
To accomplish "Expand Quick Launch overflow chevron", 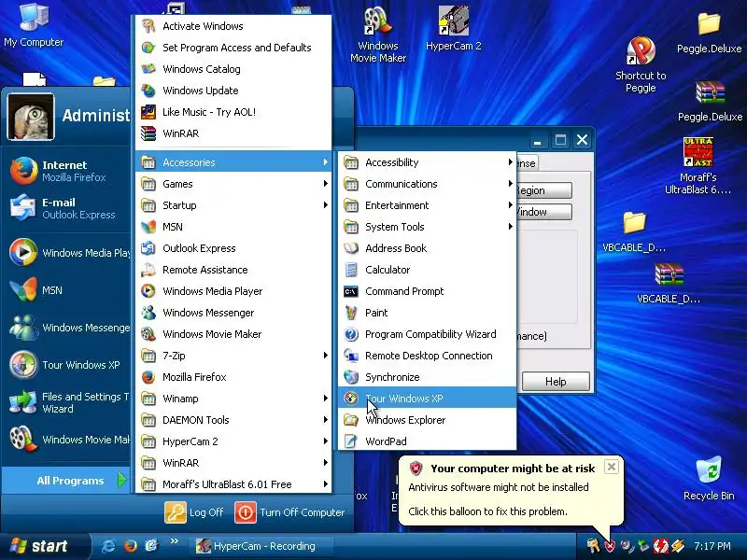I will 174,541.
